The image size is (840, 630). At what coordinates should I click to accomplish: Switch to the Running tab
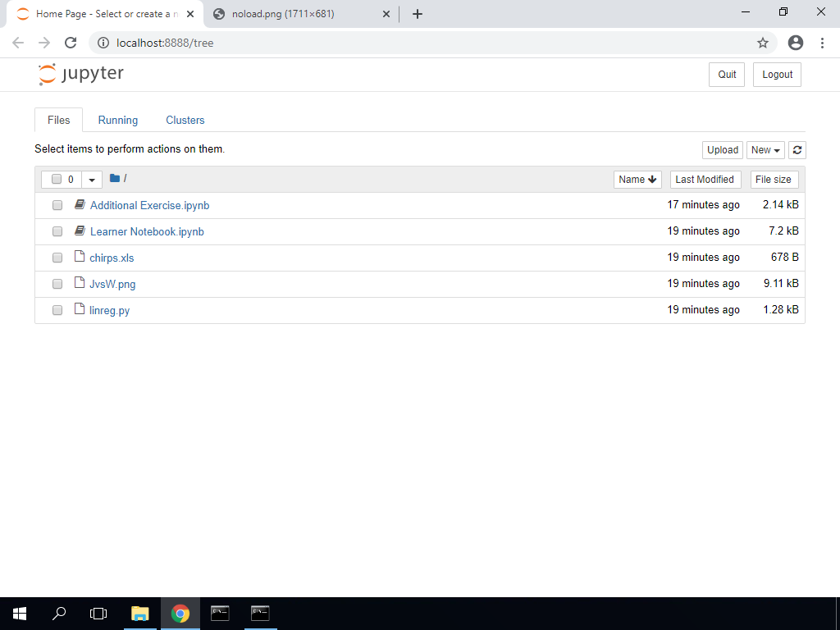(x=118, y=120)
